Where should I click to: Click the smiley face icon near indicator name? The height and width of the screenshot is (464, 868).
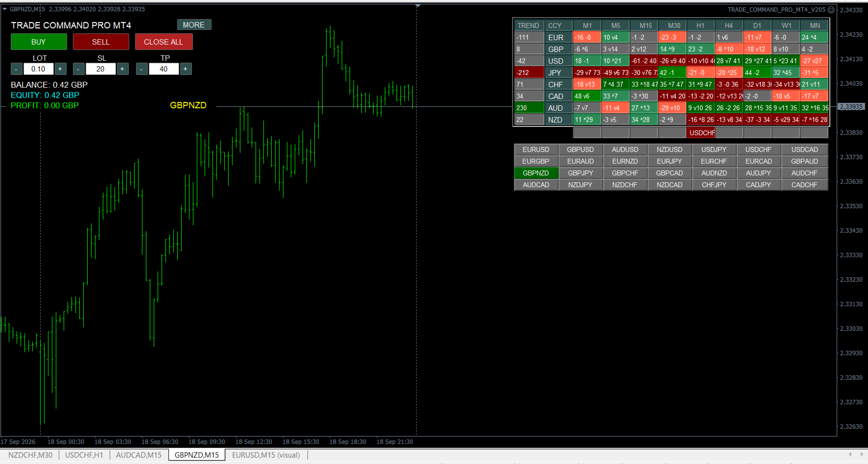(x=831, y=10)
